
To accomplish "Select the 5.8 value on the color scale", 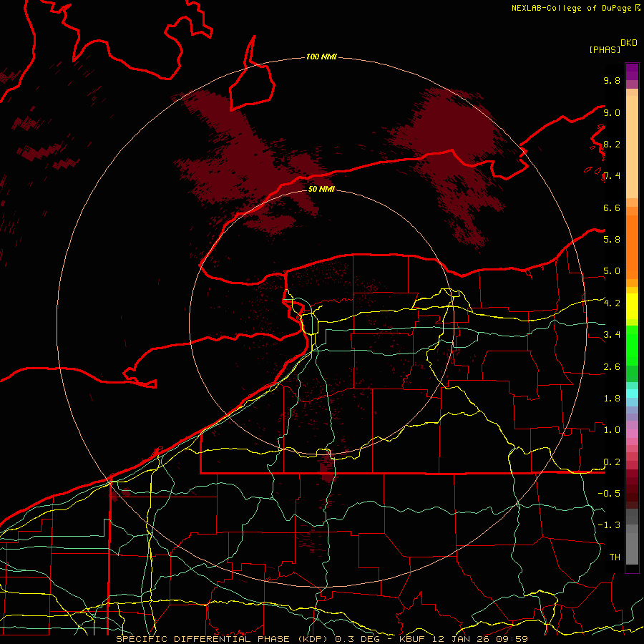I will coord(612,239).
